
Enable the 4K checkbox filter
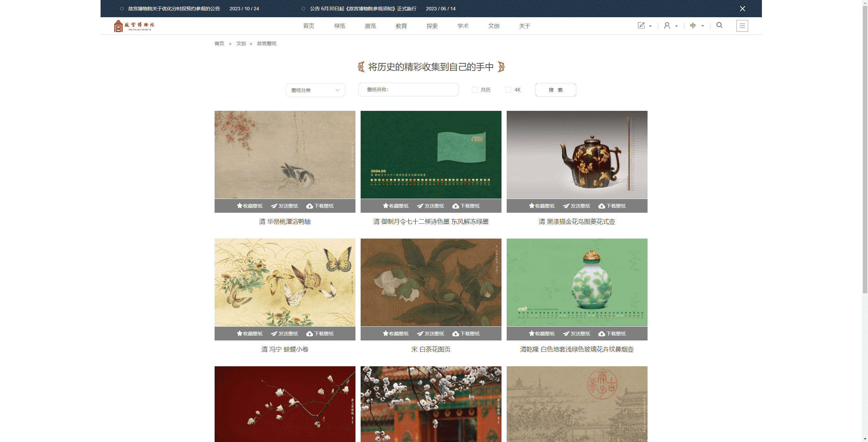508,90
